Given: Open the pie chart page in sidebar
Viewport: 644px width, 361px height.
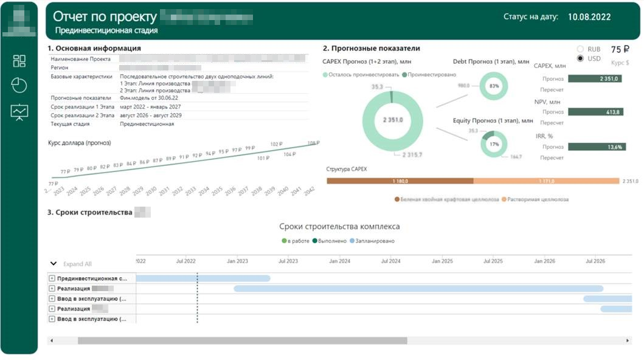Looking at the screenshot, I should click(x=19, y=86).
